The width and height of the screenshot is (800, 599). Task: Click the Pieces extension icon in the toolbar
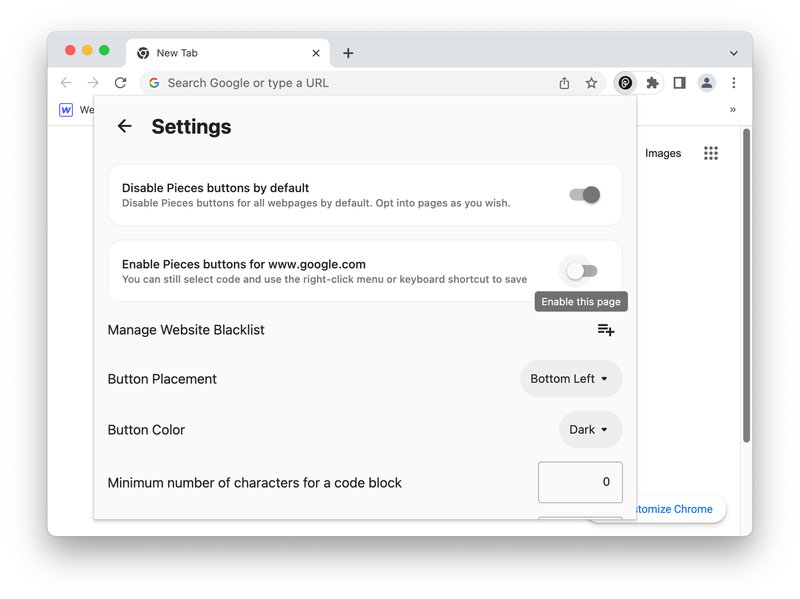[x=623, y=83]
